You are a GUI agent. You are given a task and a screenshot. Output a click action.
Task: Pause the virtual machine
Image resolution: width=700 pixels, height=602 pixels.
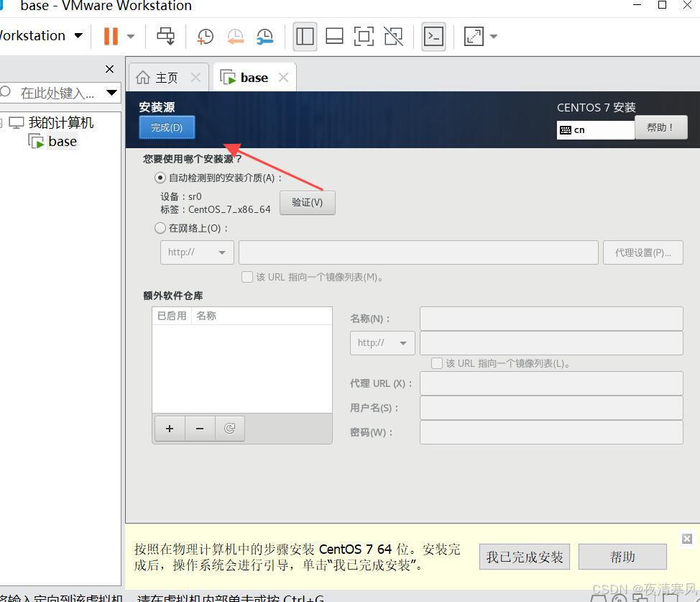click(x=111, y=36)
